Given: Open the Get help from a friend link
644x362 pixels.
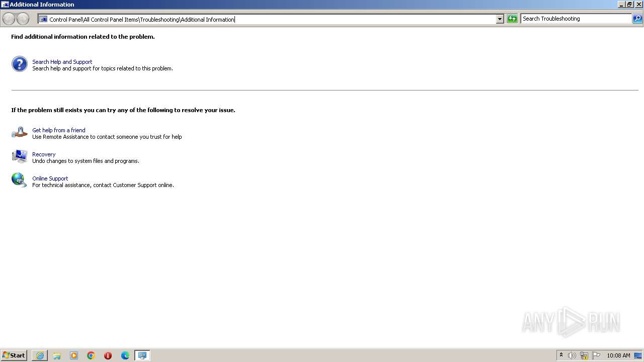Looking at the screenshot, I should [59, 130].
